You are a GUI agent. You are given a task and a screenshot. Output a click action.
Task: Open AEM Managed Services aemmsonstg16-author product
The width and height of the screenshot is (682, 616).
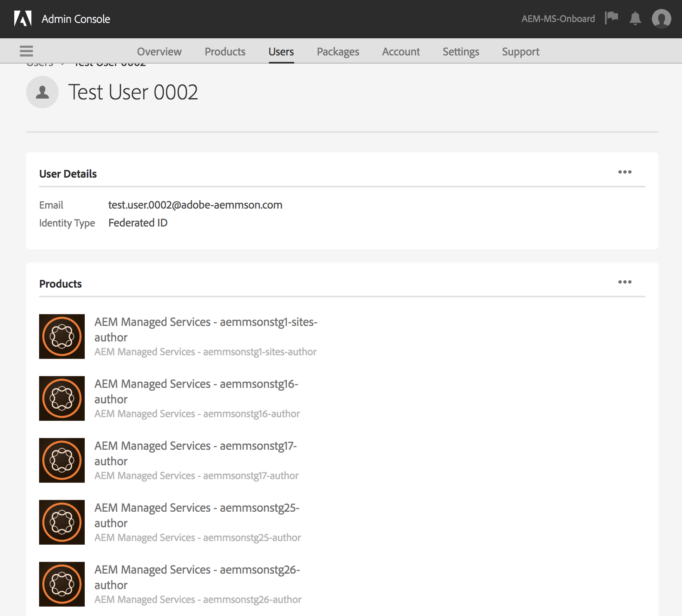[x=196, y=392]
